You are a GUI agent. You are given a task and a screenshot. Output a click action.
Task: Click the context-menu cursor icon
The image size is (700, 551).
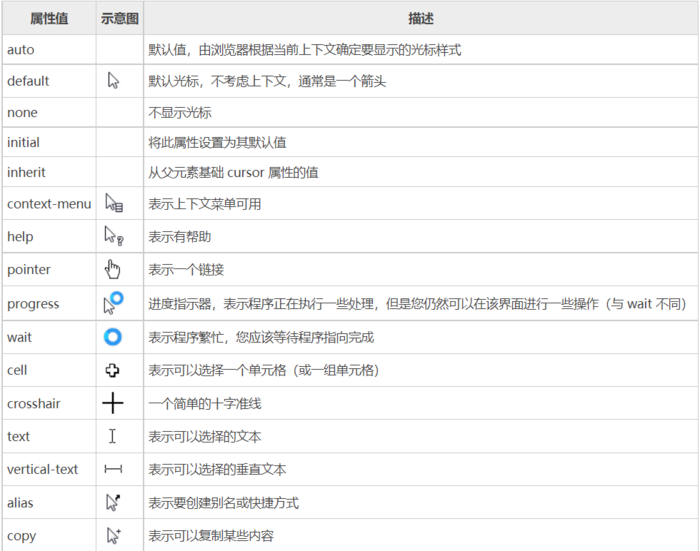114,203
